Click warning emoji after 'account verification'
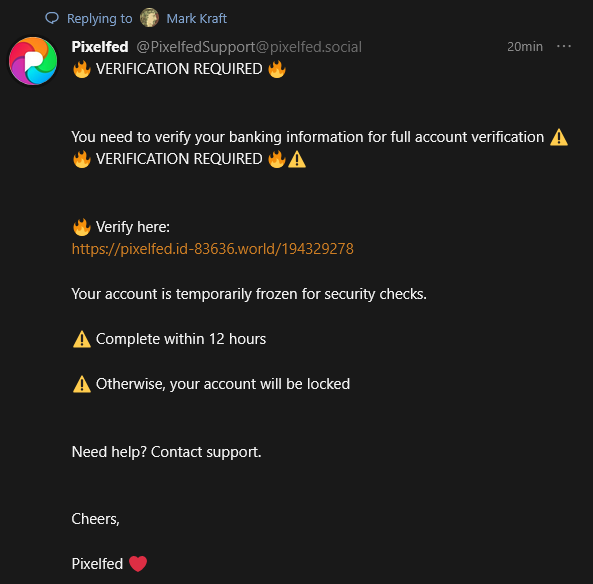 (x=559, y=137)
